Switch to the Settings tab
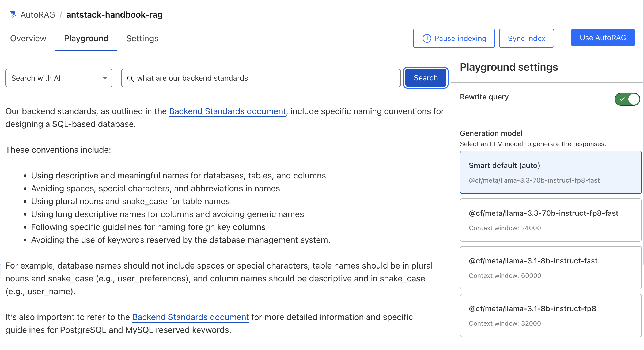The image size is (644, 350). point(142,38)
